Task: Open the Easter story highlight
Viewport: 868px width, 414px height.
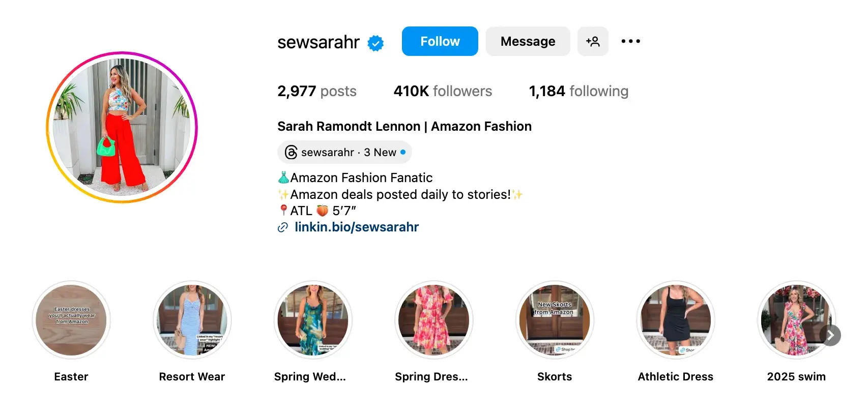Action: click(x=71, y=320)
